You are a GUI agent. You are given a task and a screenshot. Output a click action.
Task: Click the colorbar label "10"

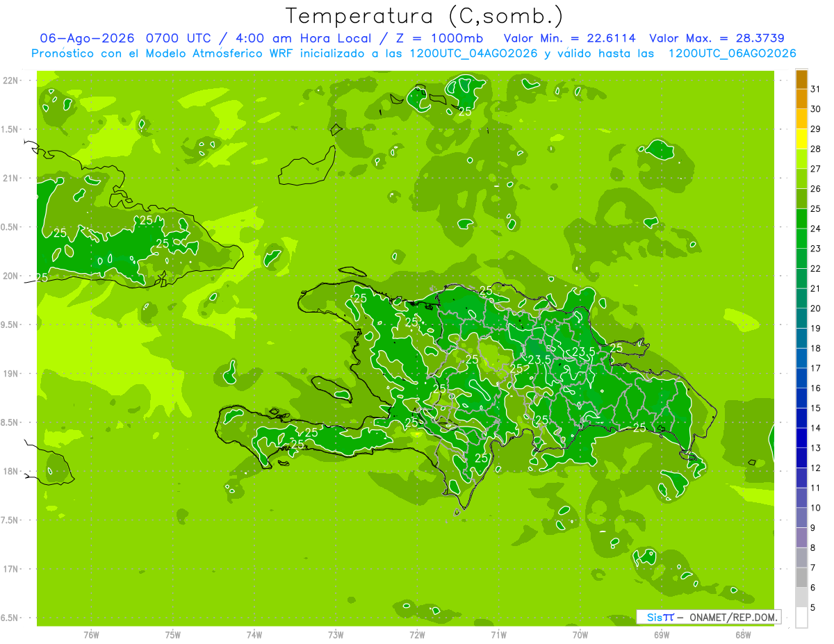(815, 508)
